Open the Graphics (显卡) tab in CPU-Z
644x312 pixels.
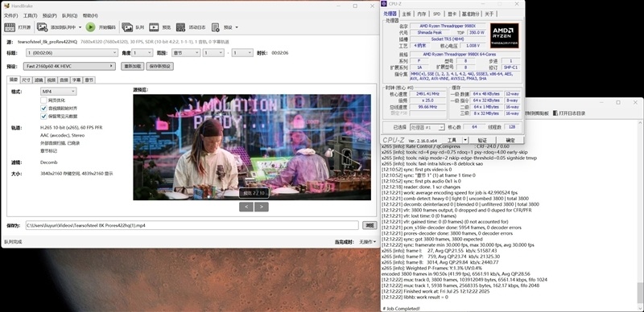[x=452, y=14]
